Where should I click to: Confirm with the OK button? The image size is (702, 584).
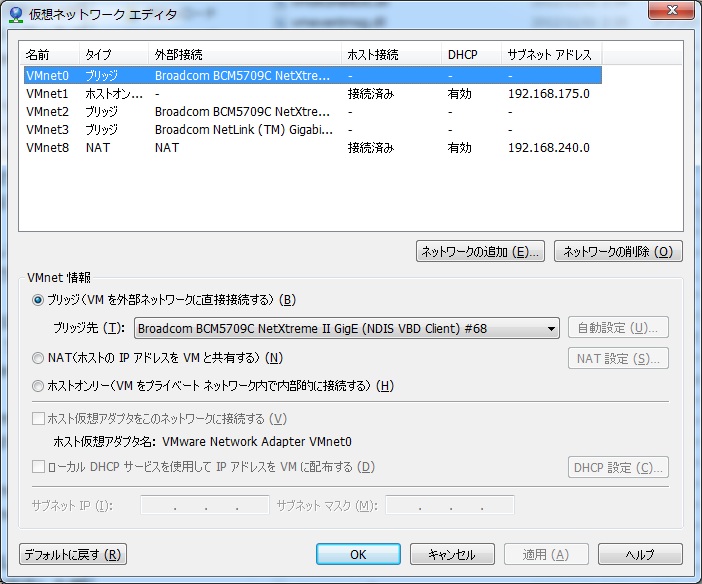click(358, 554)
